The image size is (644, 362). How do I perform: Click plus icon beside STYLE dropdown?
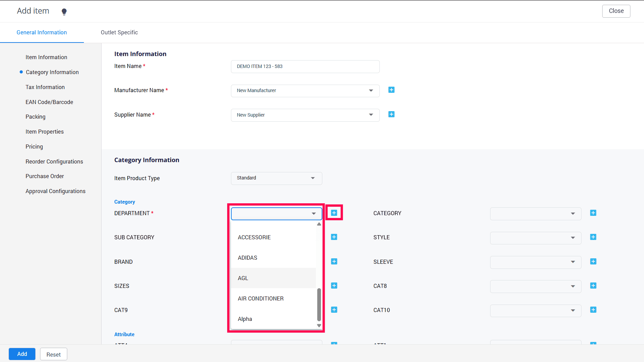(593, 237)
